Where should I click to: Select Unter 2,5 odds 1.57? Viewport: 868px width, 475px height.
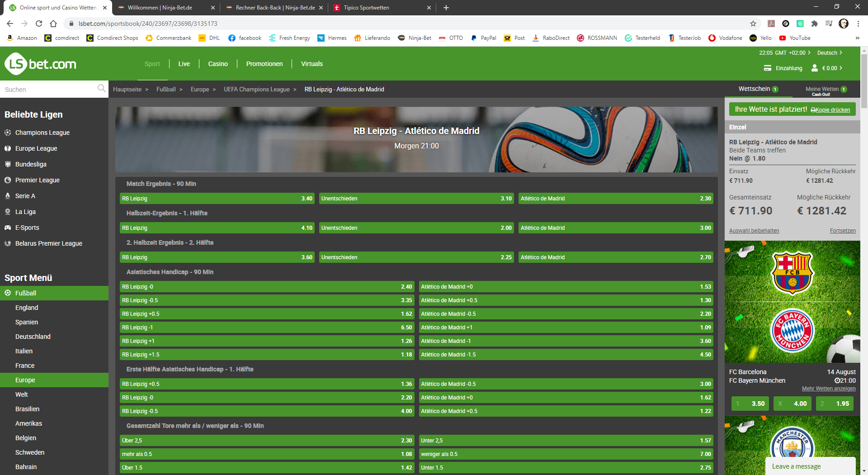point(566,441)
